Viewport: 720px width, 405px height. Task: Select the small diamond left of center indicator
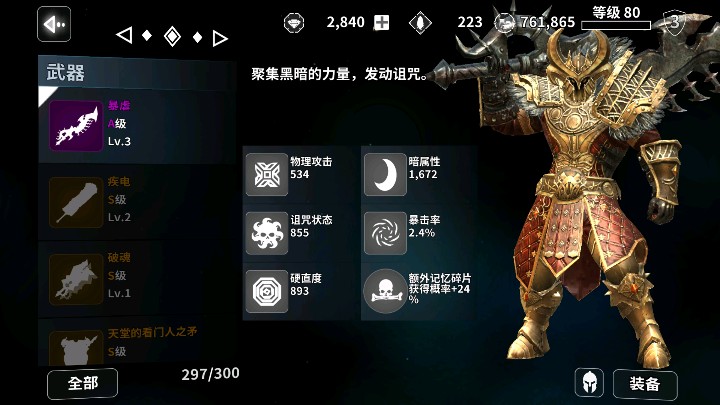click(x=147, y=35)
